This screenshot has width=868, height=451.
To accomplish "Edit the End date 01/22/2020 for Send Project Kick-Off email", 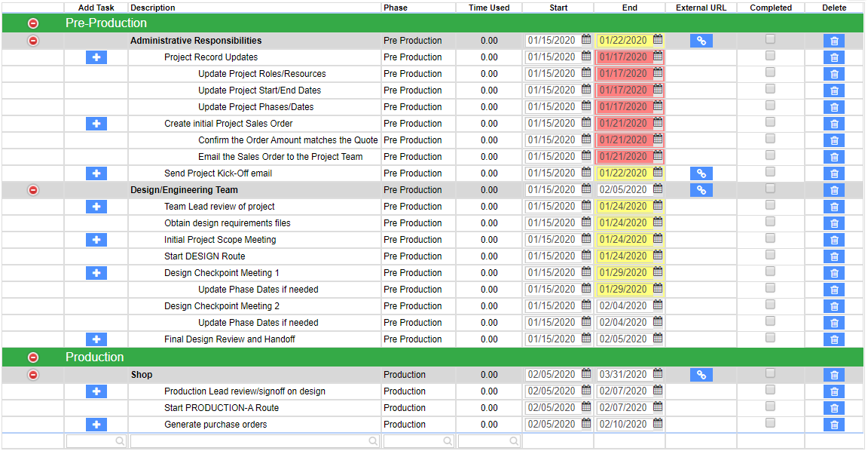I will tap(625, 173).
